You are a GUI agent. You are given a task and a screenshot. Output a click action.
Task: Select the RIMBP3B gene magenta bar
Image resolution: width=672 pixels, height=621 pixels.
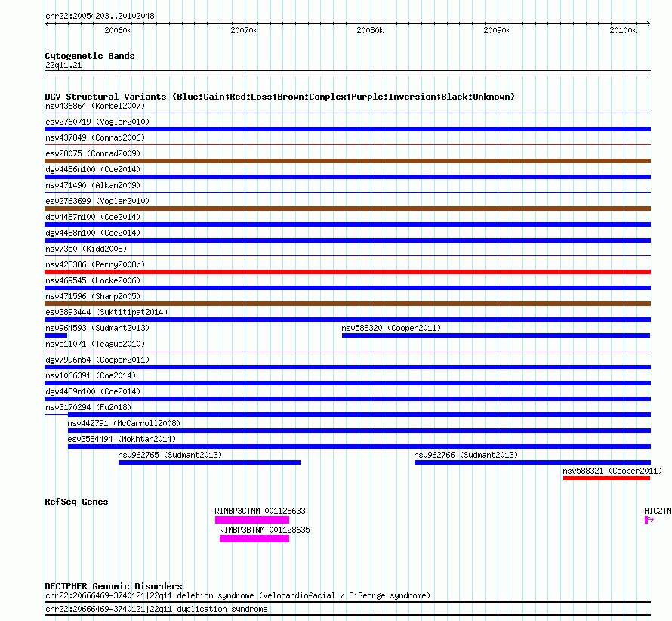[254, 539]
